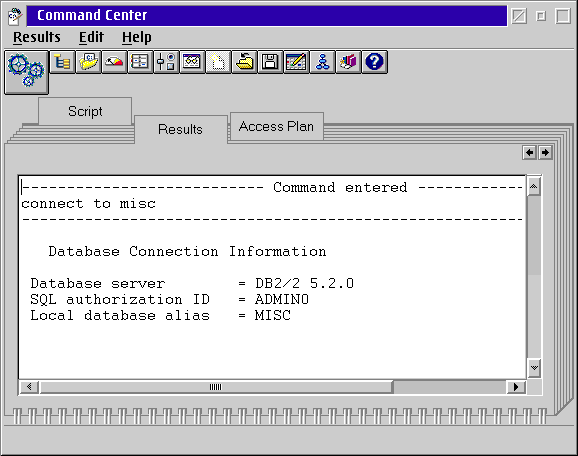
Task: Execute the command with gears icon
Action: tap(26, 72)
